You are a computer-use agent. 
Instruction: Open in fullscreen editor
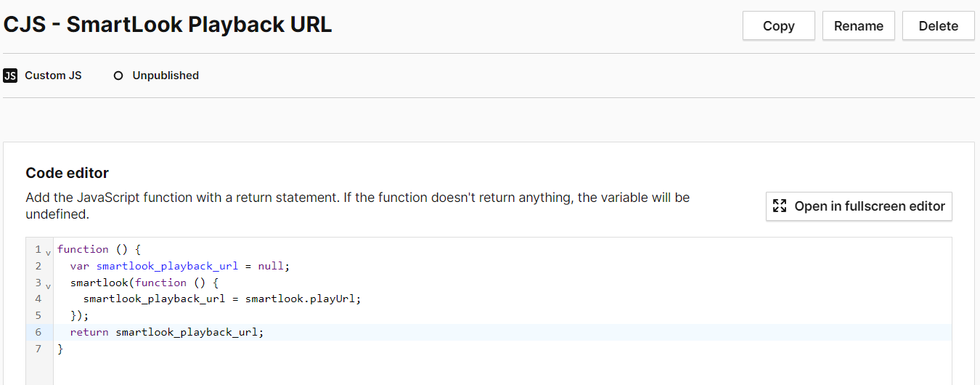pos(859,206)
